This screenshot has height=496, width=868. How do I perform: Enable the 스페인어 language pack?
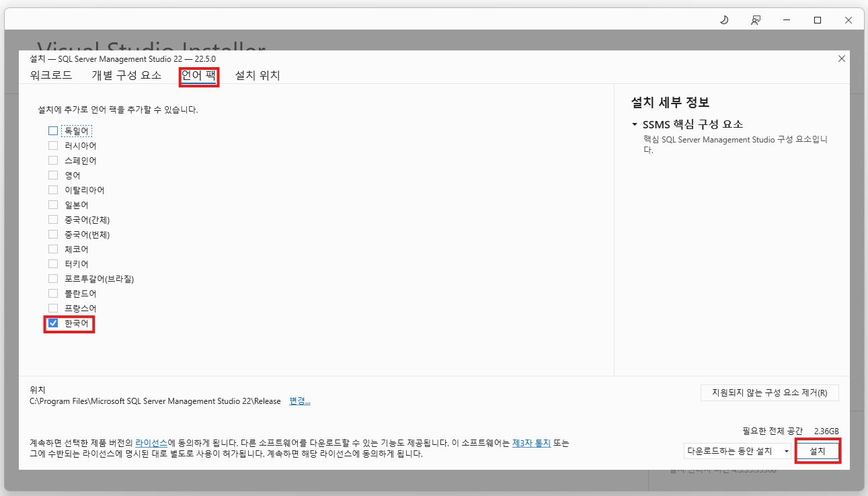[53, 161]
